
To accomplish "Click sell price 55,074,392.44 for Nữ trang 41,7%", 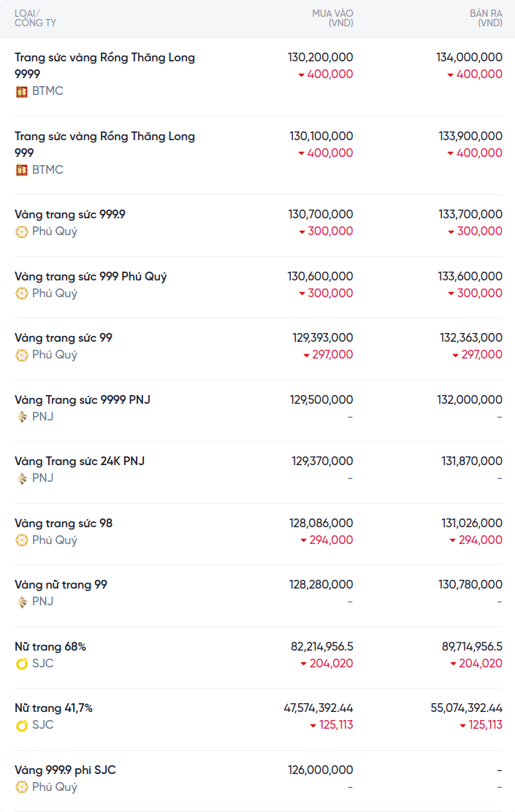I will pos(466,708).
